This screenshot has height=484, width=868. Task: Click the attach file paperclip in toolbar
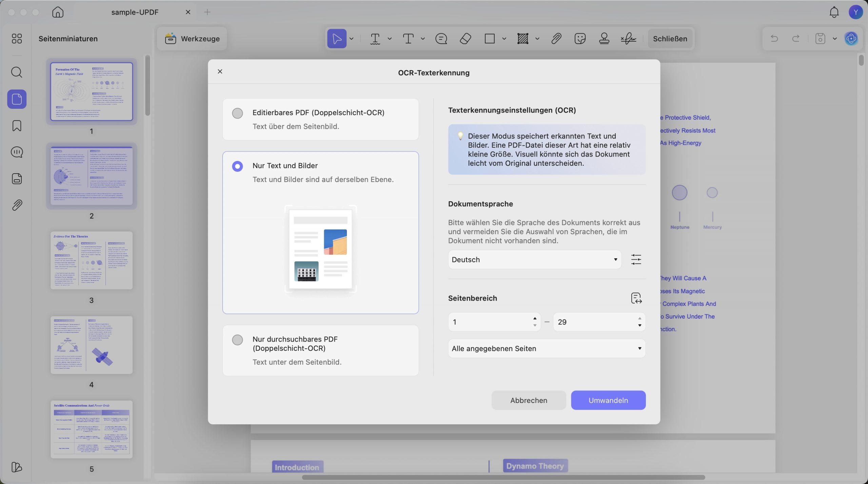tap(556, 39)
